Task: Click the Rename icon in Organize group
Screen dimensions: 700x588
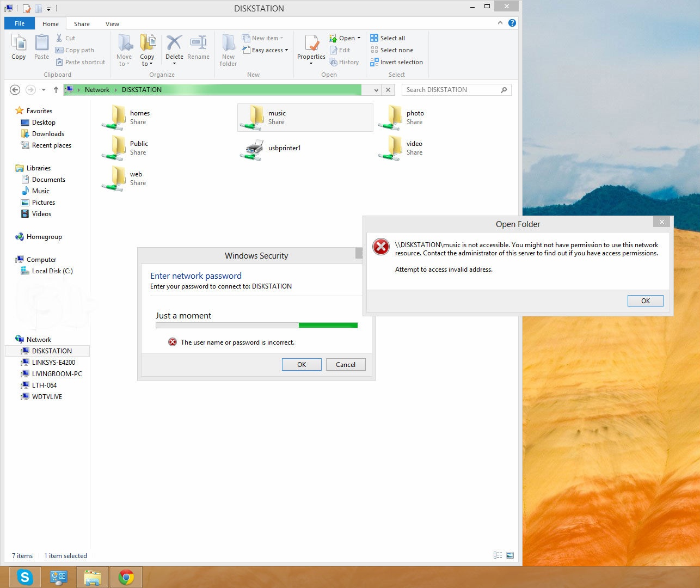Action: coord(198,42)
